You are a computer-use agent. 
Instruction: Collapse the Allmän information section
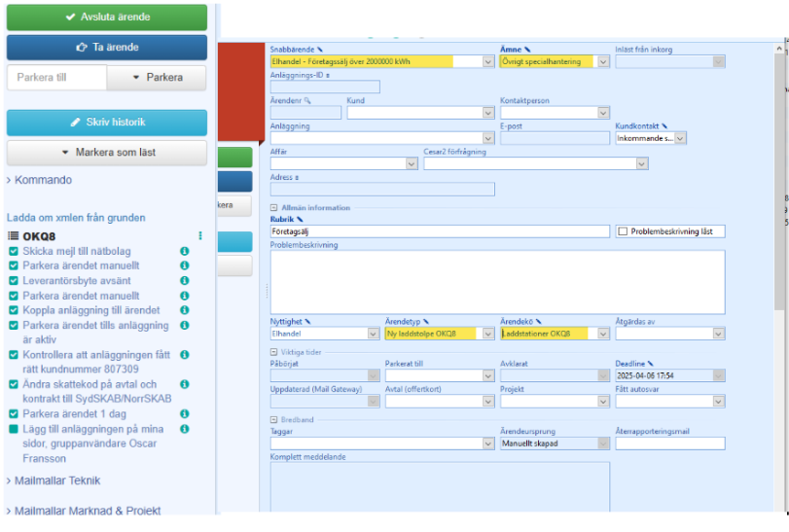coord(274,207)
